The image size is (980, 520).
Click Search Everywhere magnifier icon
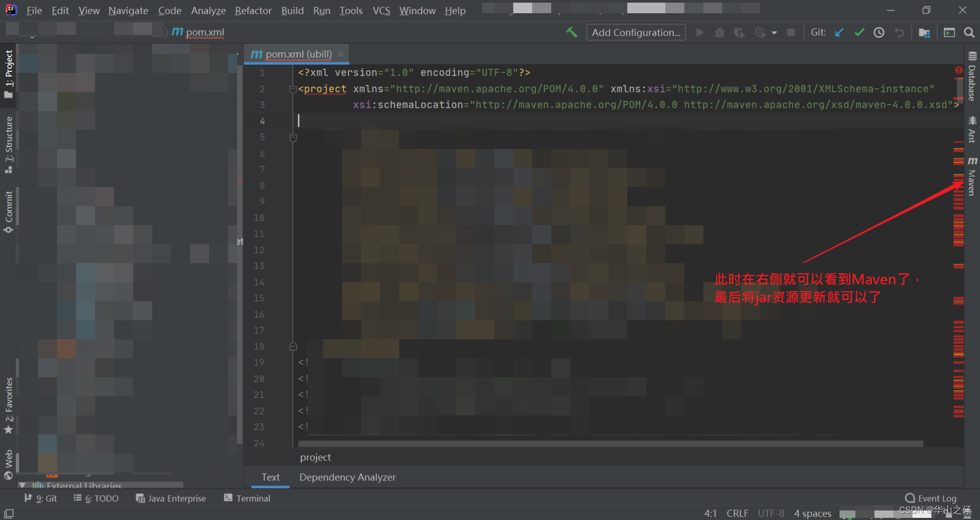tap(969, 33)
